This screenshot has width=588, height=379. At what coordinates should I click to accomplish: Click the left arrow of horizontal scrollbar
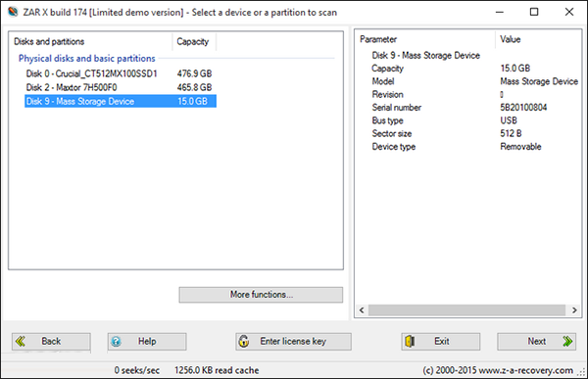click(362, 310)
